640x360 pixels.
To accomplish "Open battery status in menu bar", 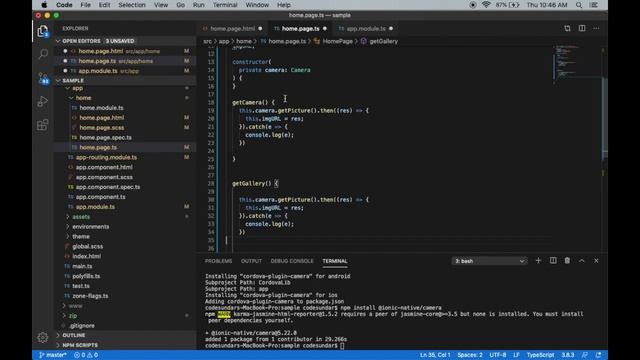I will point(507,5).
